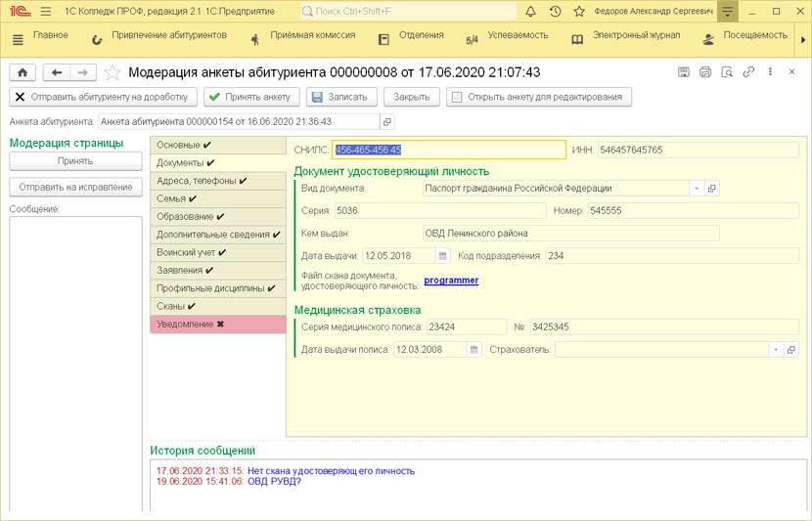Add this form to favorites with star icon
Image resolution: width=812 pixels, height=521 pixels.
(113, 72)
